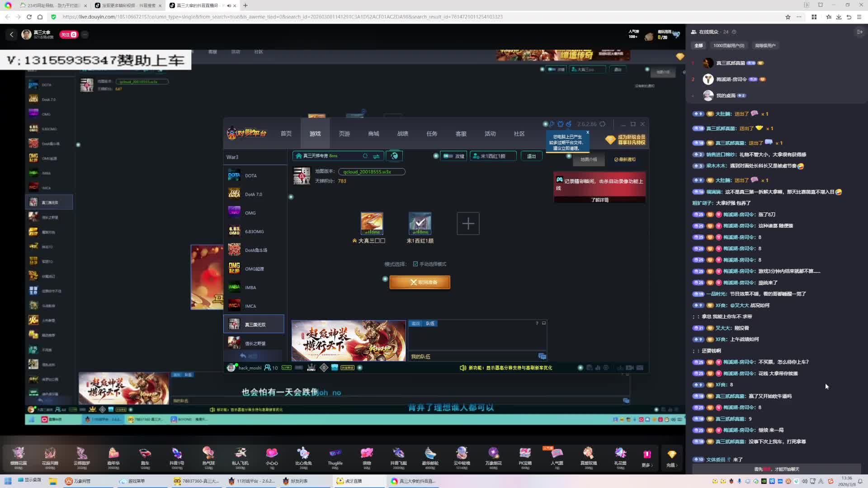This screenshot has width=868, height=488.
Task: Switch to the 高等级用户 tab
Action: 765,46
